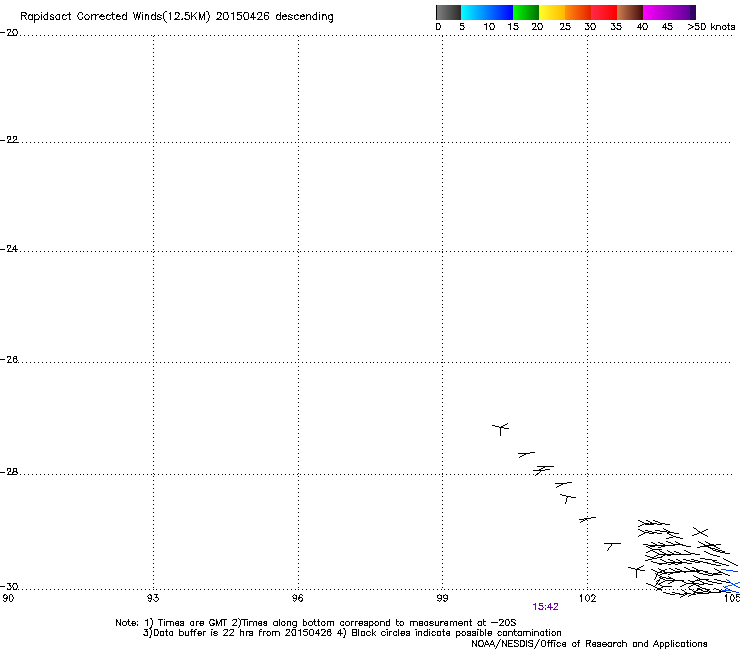Click the longitude label '102'
740x650 pixels.
tap(588, 599)
